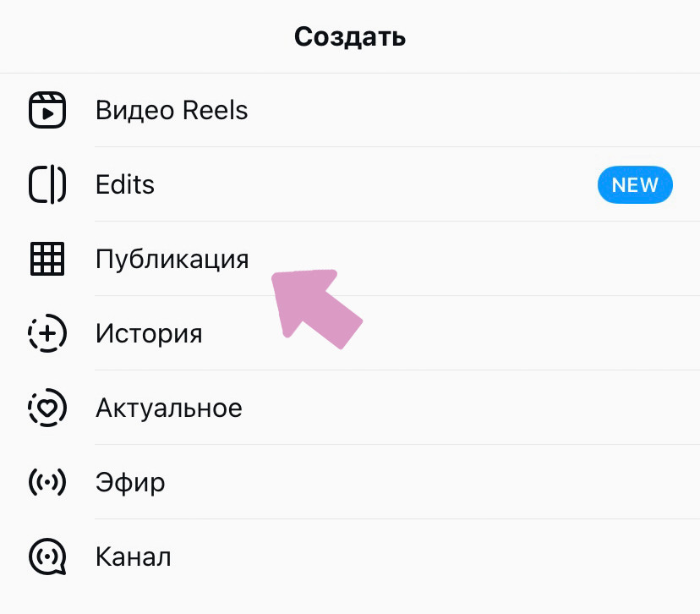Open the Публикация grid icon

coord(46,259)
